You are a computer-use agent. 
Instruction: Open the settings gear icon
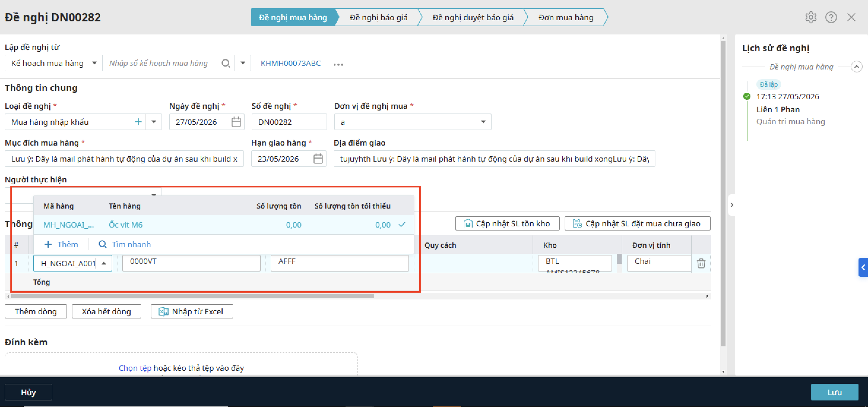pos(811,17)
